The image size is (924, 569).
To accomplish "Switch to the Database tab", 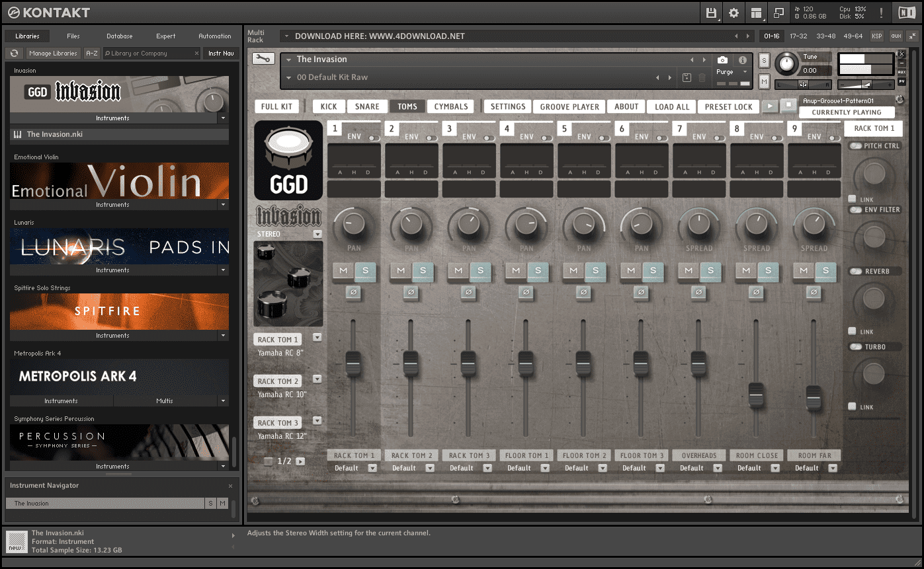I will [x=120, y=36].
